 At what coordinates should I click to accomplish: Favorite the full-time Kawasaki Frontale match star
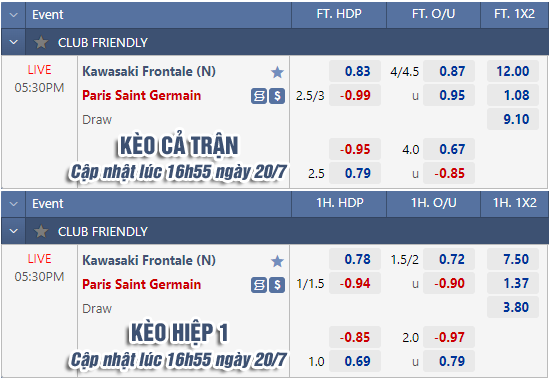(277, 72)
